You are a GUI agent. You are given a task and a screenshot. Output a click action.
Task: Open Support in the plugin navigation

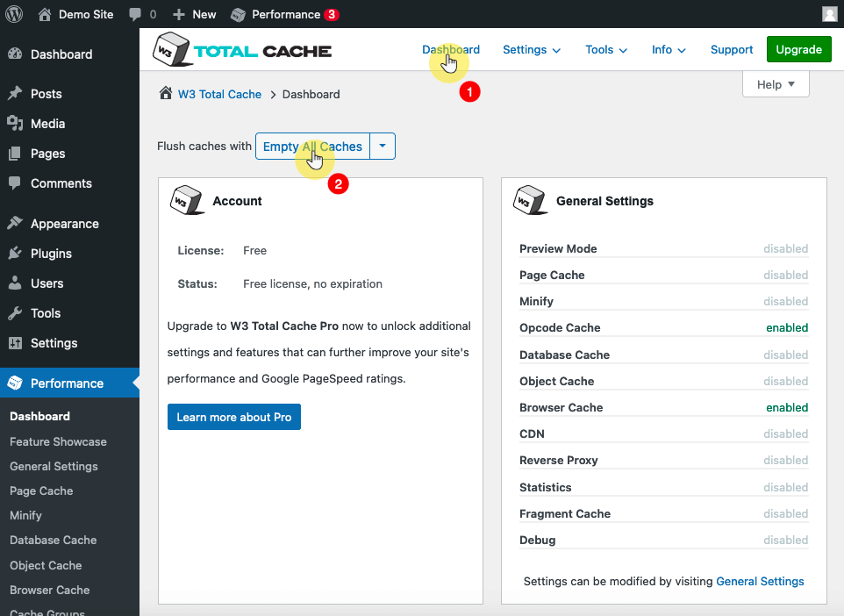pos(732,49)
